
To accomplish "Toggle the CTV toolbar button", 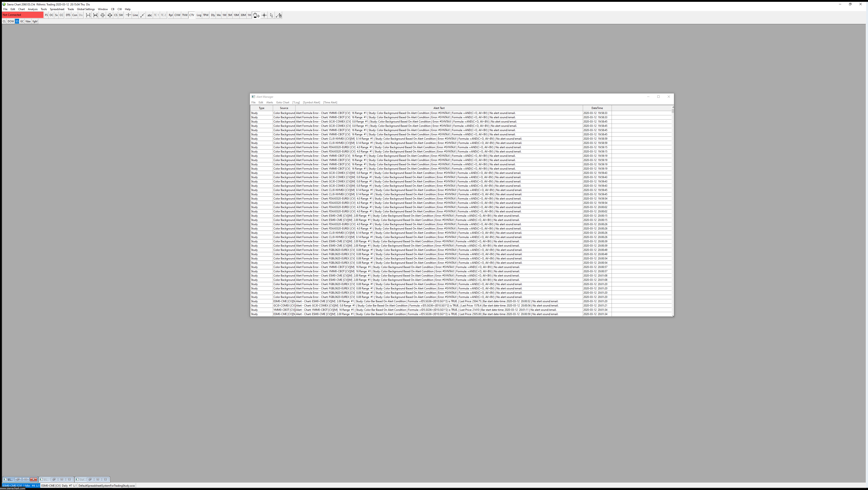I will tap(192, 15).
